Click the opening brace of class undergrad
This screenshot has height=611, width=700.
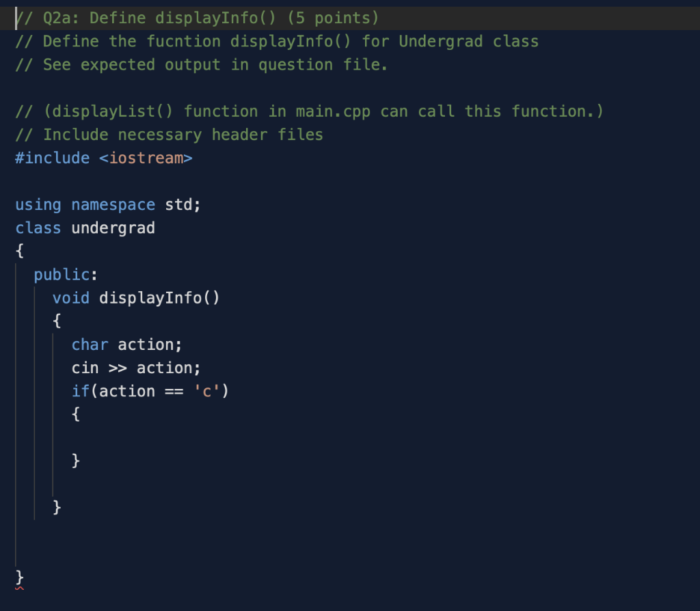pos(19,251)
